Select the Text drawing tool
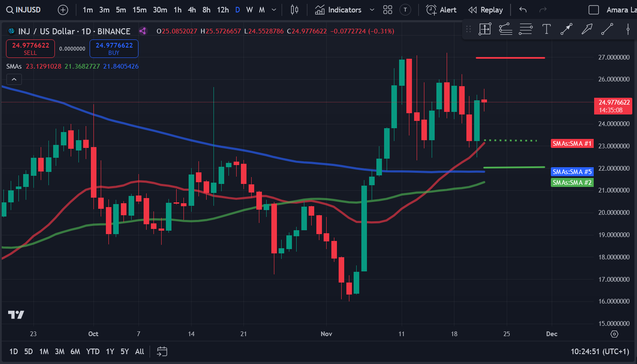The width and height of the screenshot is (637, 364). click(x=547, y=29)
